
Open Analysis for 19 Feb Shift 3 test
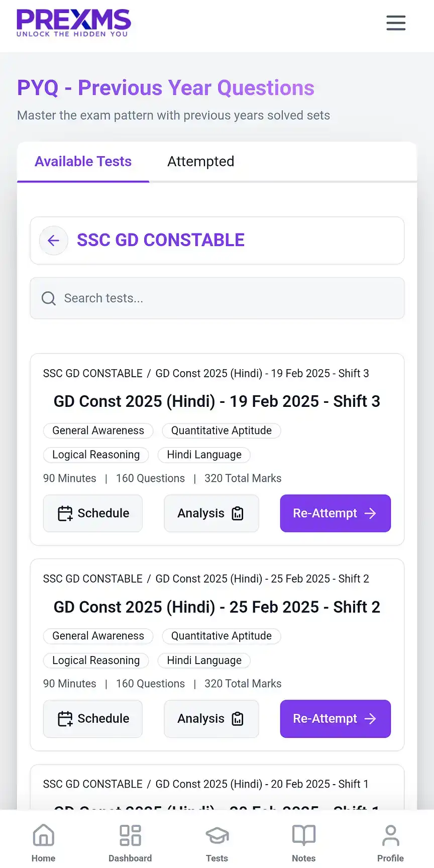211,513
